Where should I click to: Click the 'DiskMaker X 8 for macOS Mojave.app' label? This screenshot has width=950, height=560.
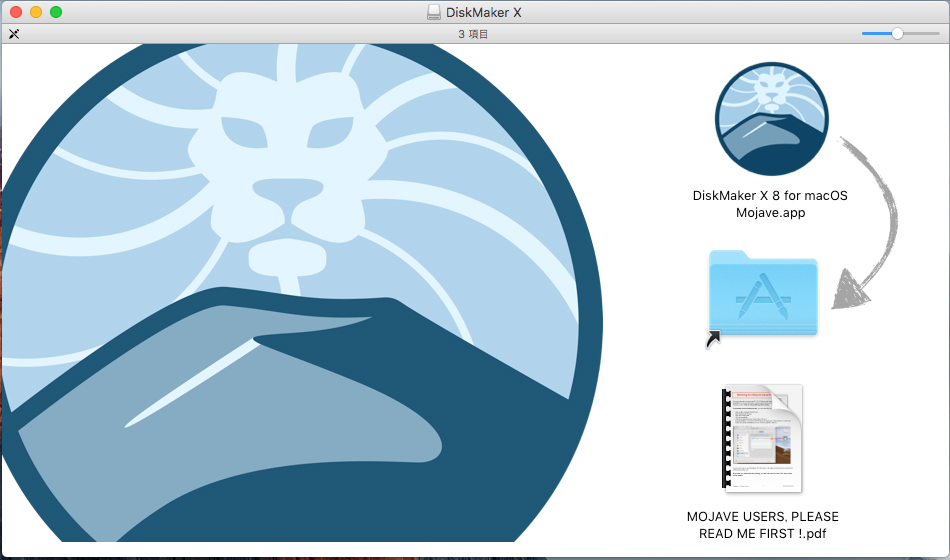pos(770,204)
